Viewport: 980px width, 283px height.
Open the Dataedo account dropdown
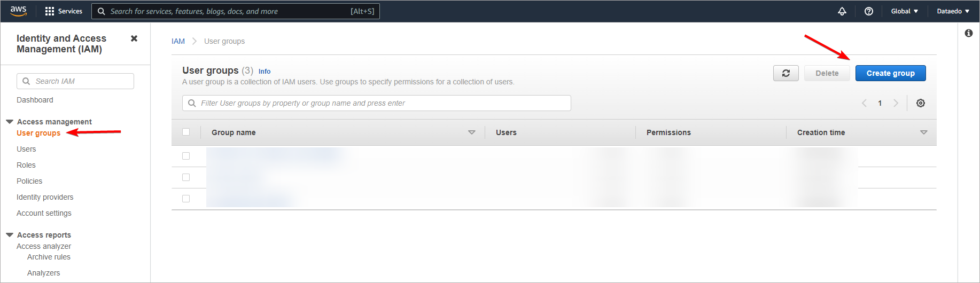click(953, 11)
